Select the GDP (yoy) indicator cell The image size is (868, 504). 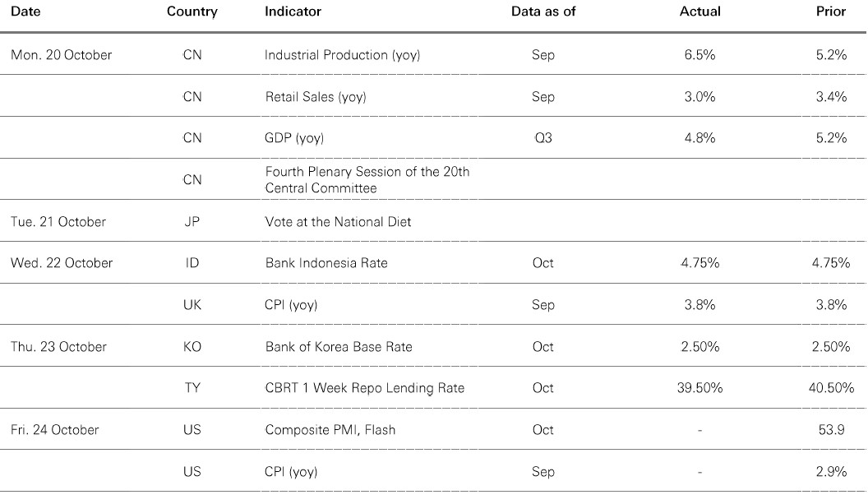pyautogui.click(x=295, y=138)
